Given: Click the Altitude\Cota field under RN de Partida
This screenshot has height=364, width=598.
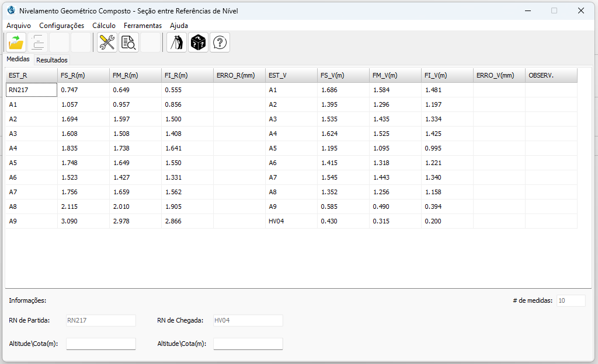Looking at the screenshot, I should 100,344.
